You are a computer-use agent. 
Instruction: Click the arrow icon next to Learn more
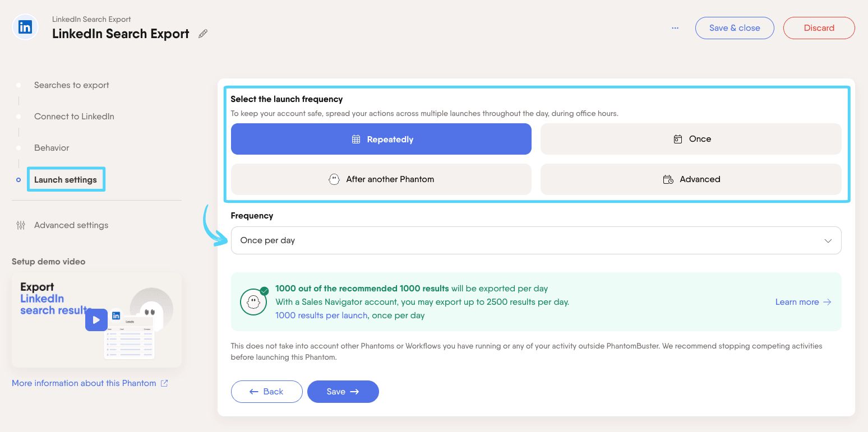point(828,302)
